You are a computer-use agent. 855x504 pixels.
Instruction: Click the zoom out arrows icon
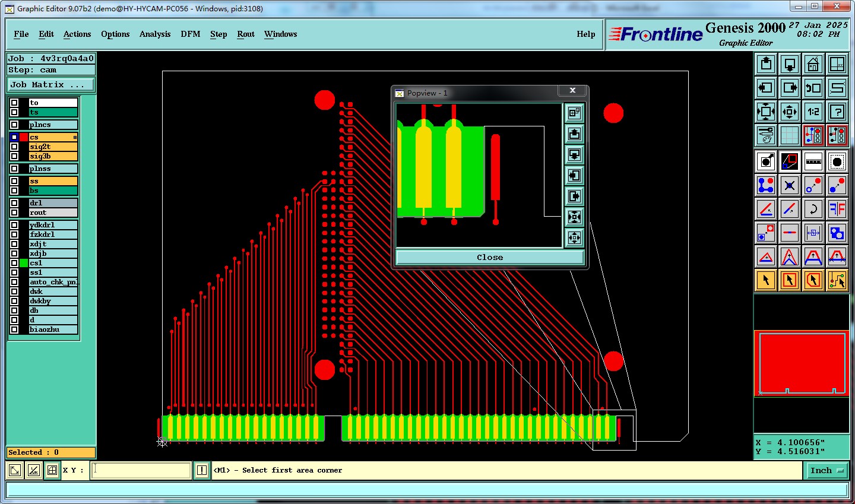[x=790, y=112]
